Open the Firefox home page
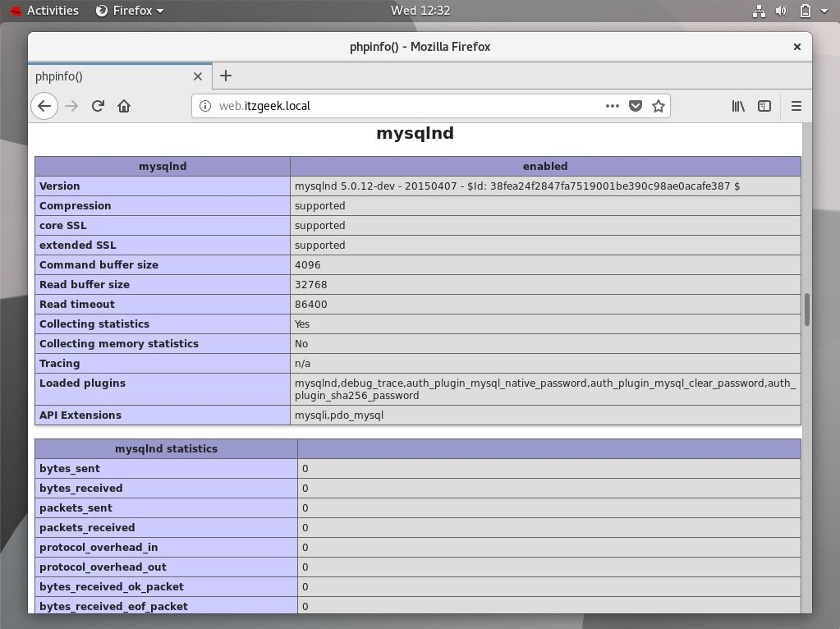This screenshot has width=840, height=629. [123, 105]
